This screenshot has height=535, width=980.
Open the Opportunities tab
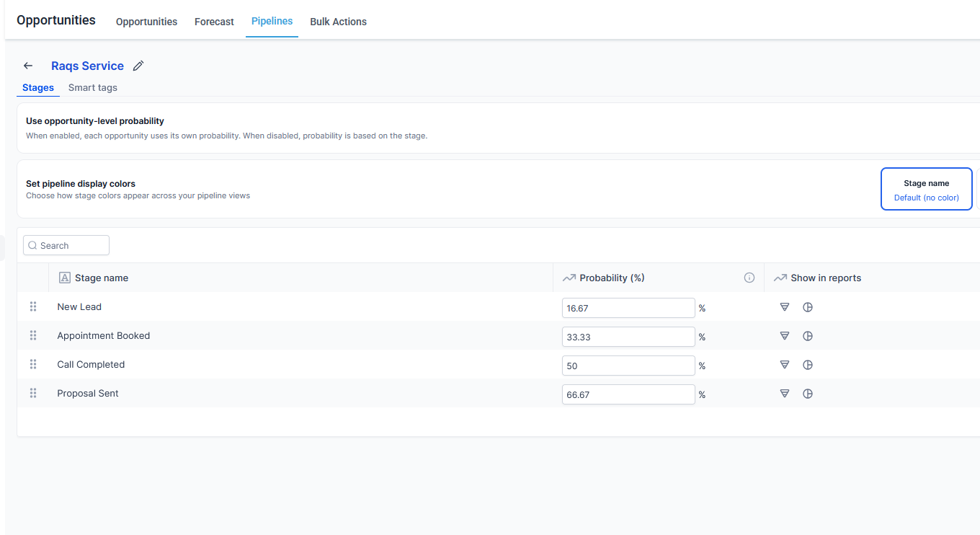[x=146, y=22]
